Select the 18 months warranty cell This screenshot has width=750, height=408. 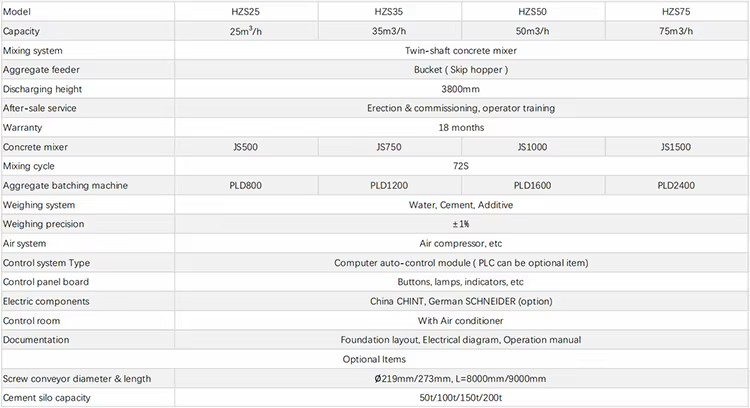pos(461,128)
